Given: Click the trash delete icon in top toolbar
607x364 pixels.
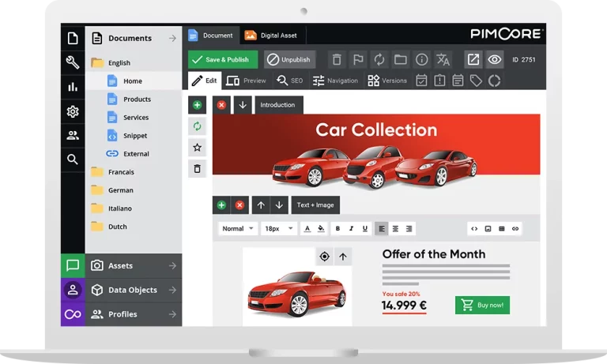Looking at the screenshot, I should click(x=337, y=60).
